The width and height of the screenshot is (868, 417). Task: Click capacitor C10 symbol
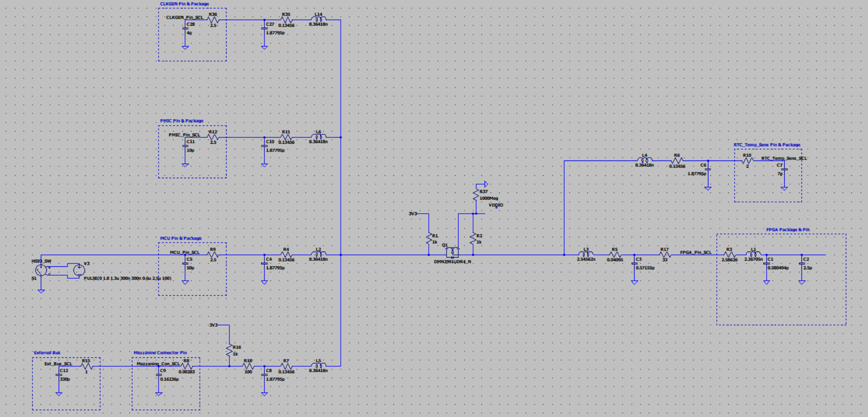coord(264,146)
